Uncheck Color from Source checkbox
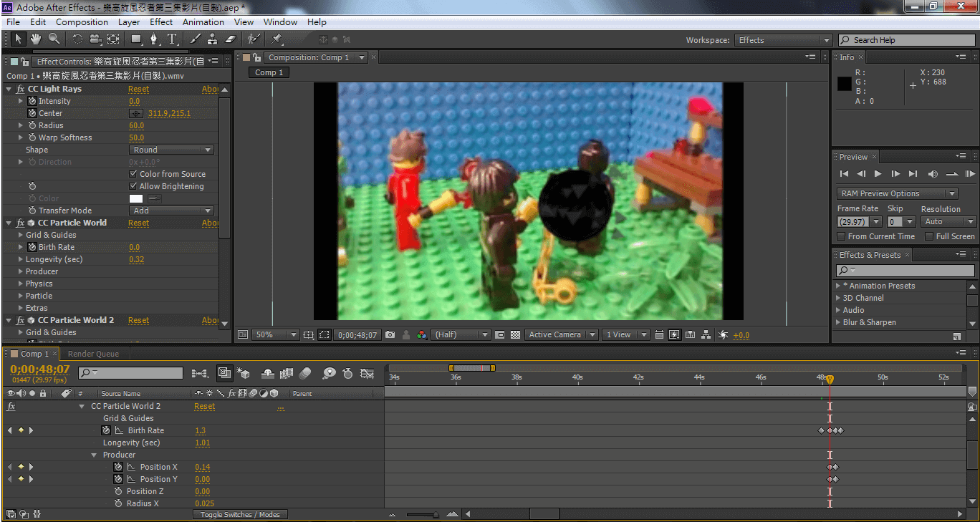The image size is (980, 522). pos(133,174)
